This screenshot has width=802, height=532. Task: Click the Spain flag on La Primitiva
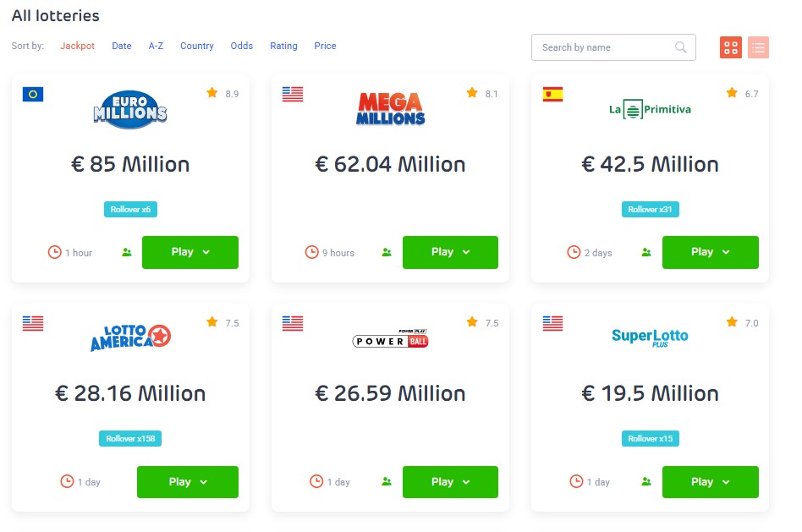[x=552, y=94]
